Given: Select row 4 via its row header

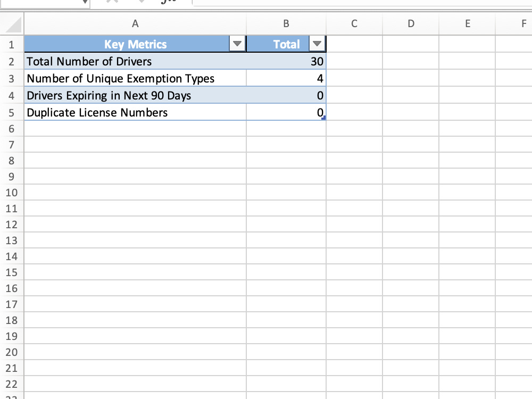Looking at the screenshot, I should click(12, 95).
